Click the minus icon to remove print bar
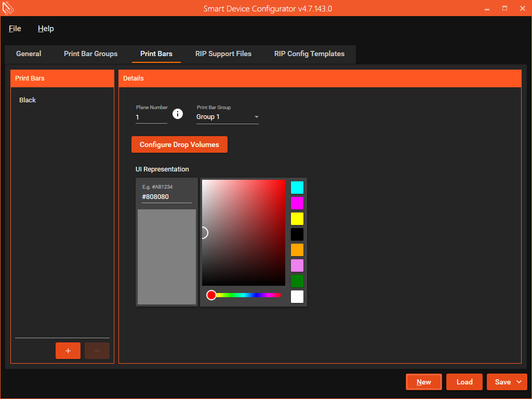The width and height of the screenshot is (532, 399). [x=97, y=351]
